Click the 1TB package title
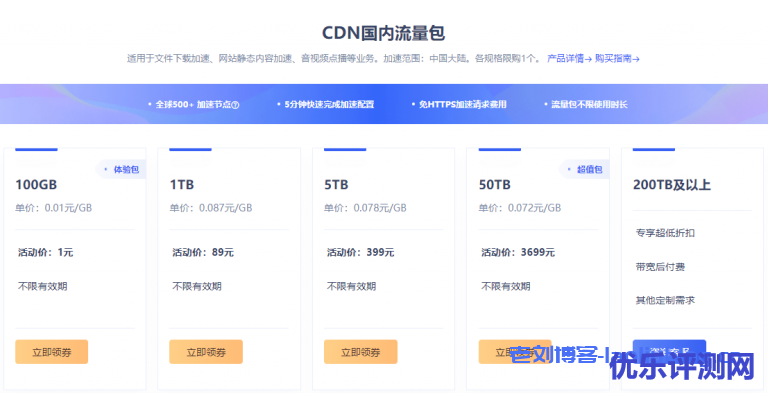The width and height of the screenshot is (768, 393). point(182,185)
